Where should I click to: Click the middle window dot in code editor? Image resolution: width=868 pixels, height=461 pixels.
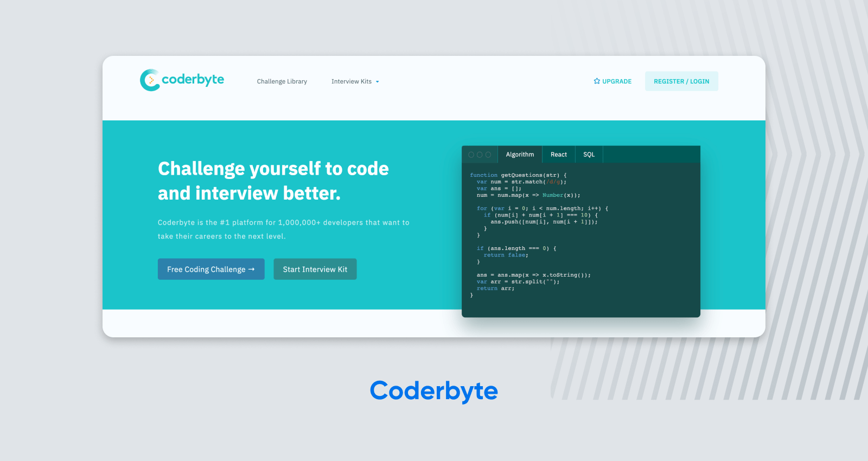(480, 155)
